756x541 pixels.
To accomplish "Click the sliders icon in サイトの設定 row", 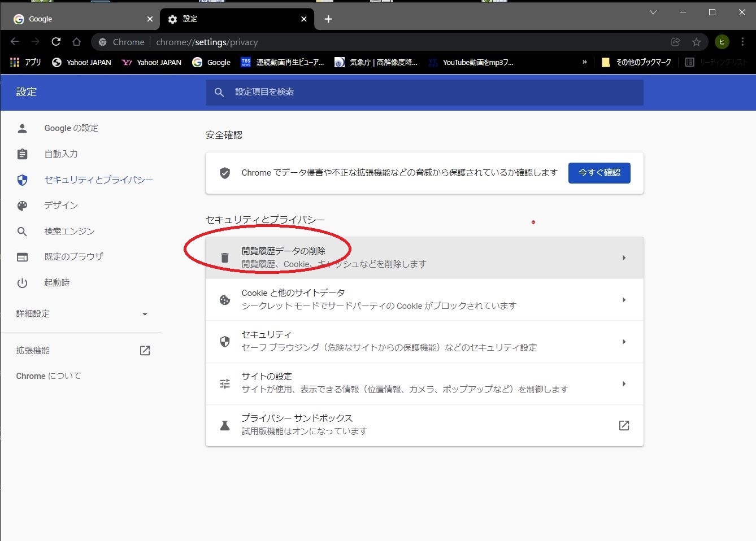I will click(225, 384).
